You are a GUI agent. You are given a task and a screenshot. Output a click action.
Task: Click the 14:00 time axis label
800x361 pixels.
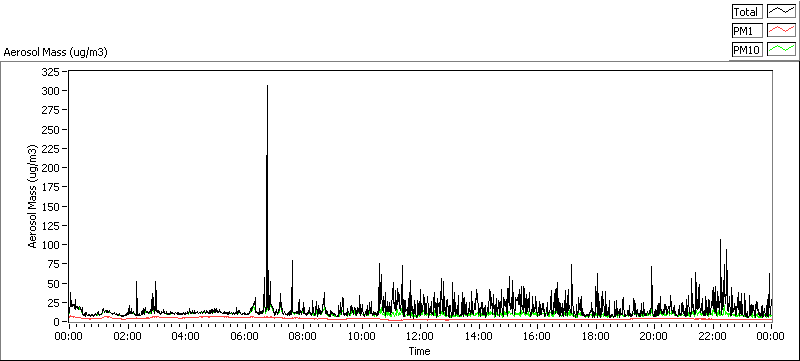[x=479, y=336]
